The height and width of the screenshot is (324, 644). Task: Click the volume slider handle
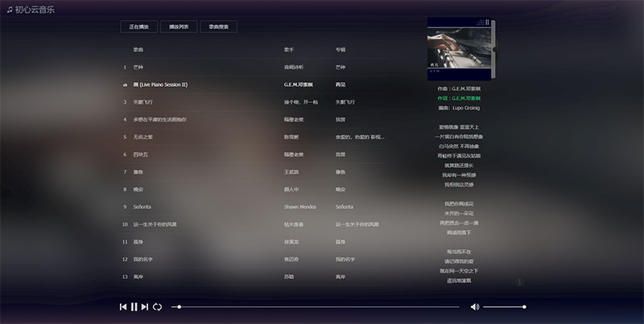pos(524,306)
